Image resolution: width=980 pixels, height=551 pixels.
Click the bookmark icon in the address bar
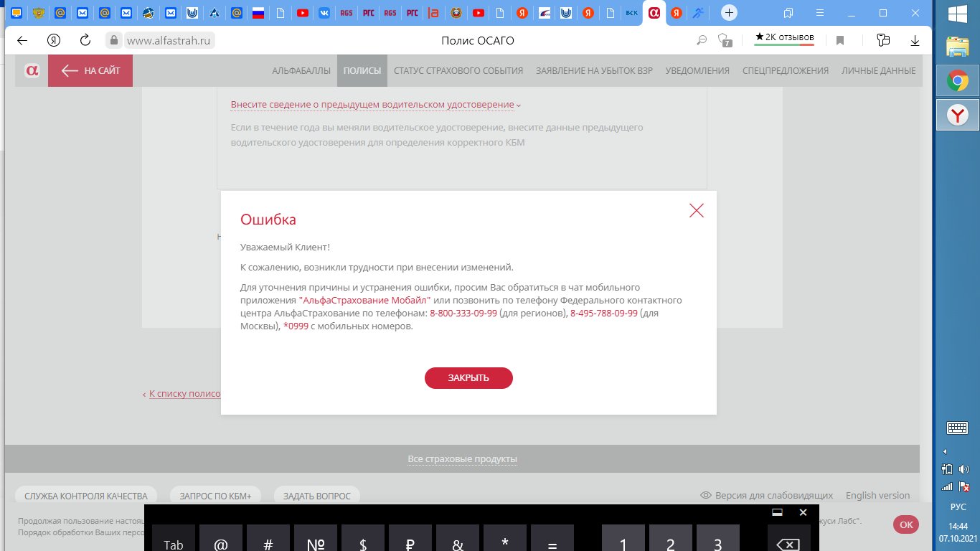839,41
